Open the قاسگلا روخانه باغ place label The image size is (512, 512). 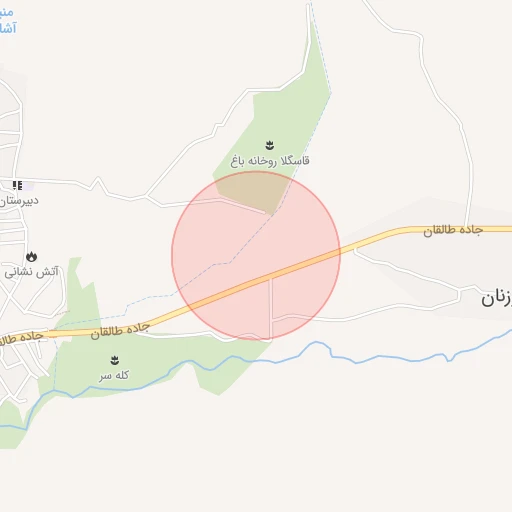pyautogui.click(x=270, y=161)
